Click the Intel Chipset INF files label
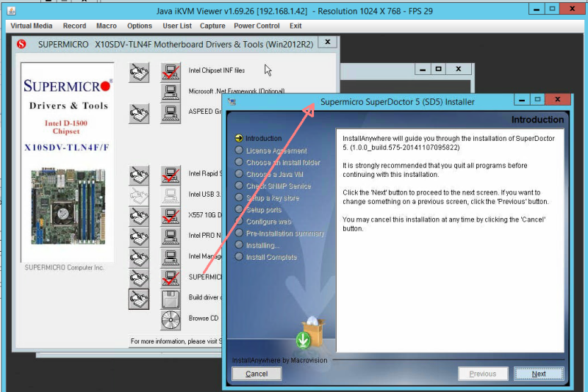This screenshot has width=588, height=392. (216, 70)
